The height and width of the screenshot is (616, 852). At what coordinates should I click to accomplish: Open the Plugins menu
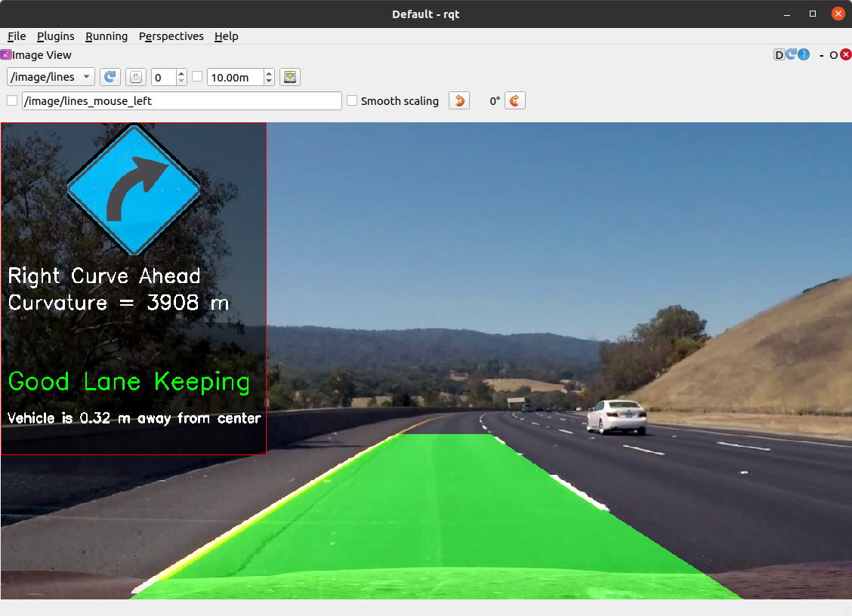coord(55,36)
